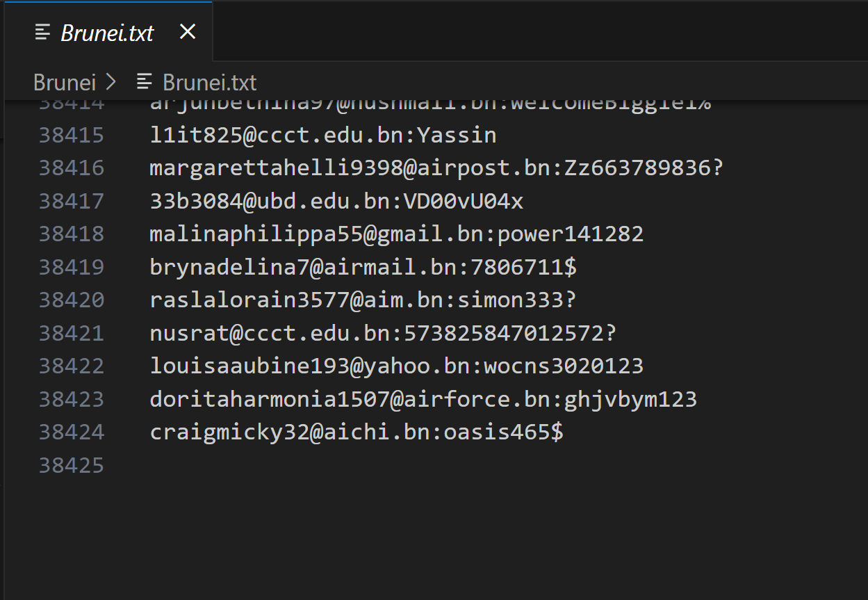Click line number 38415 in the gutter

pos(71,135)
